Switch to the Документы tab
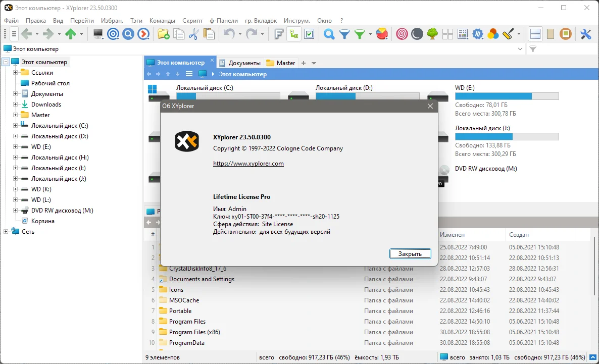The width and height of the screenshot is (599, 364). point(240,63)
